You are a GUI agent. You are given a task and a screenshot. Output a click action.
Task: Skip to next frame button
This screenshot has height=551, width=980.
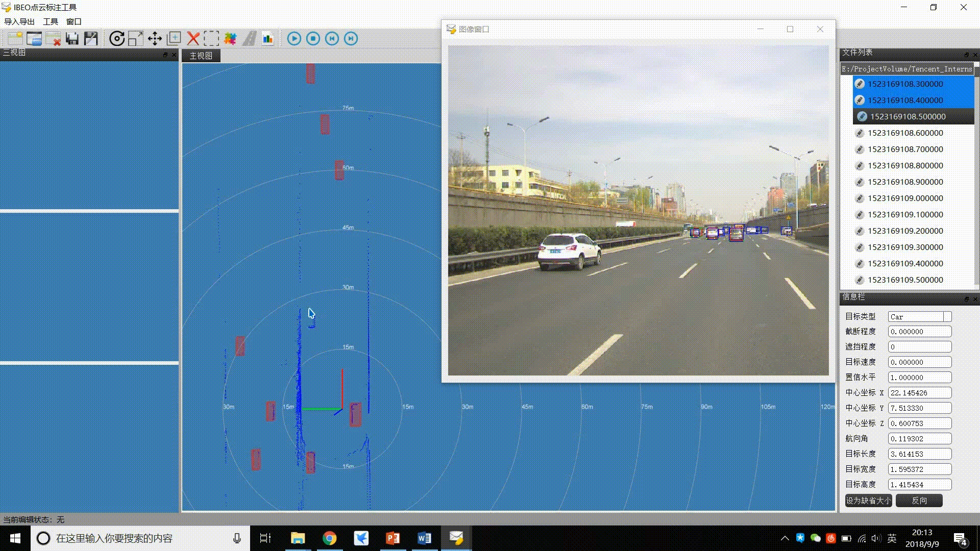(351, 38)
